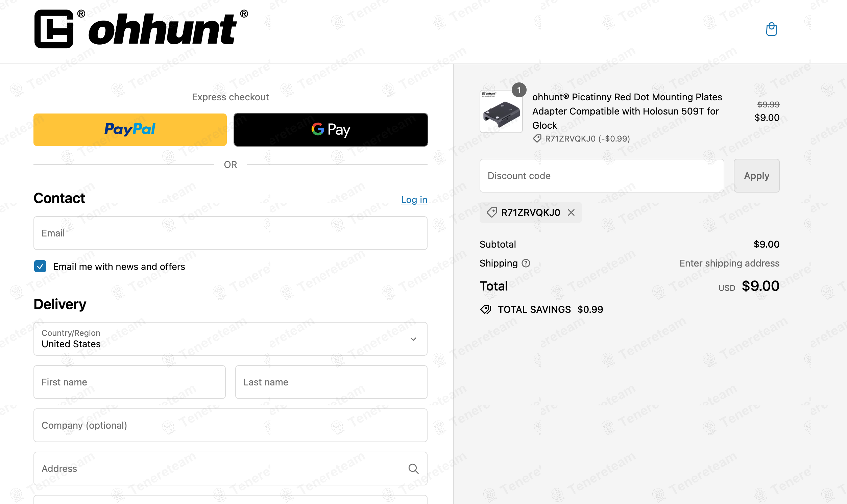847x504 pixels.
Task: Click the Total Savings tag icon
Action: [486, 309]
